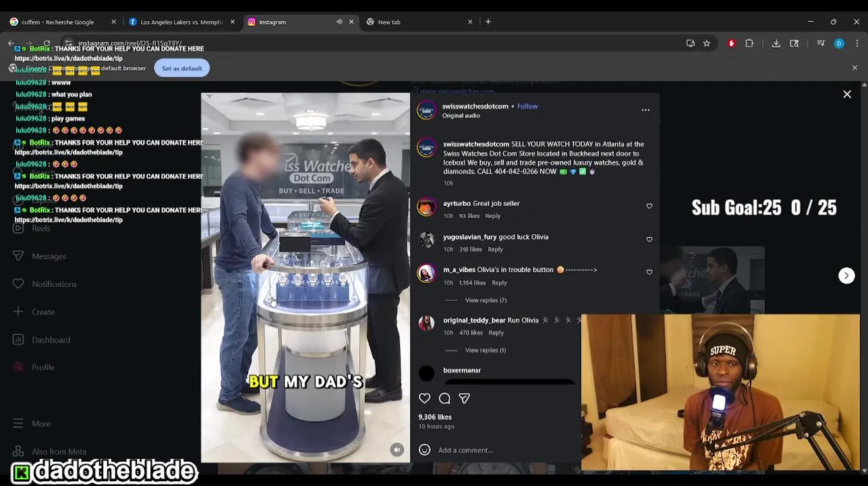Like the Instagram reel with heart icon
This screenshot has width=868, height=486.
pos(425,398)
